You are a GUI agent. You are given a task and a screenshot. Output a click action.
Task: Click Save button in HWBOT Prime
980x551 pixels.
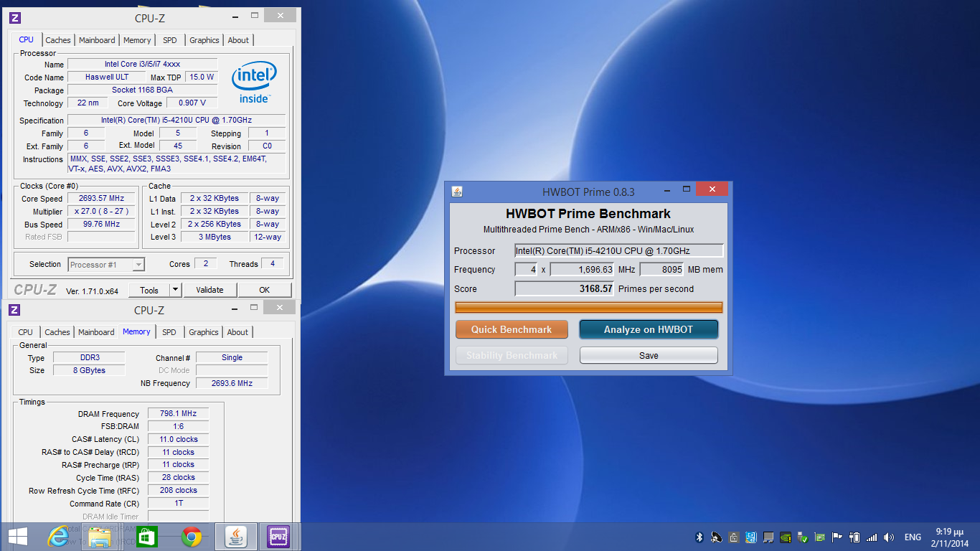649,355
